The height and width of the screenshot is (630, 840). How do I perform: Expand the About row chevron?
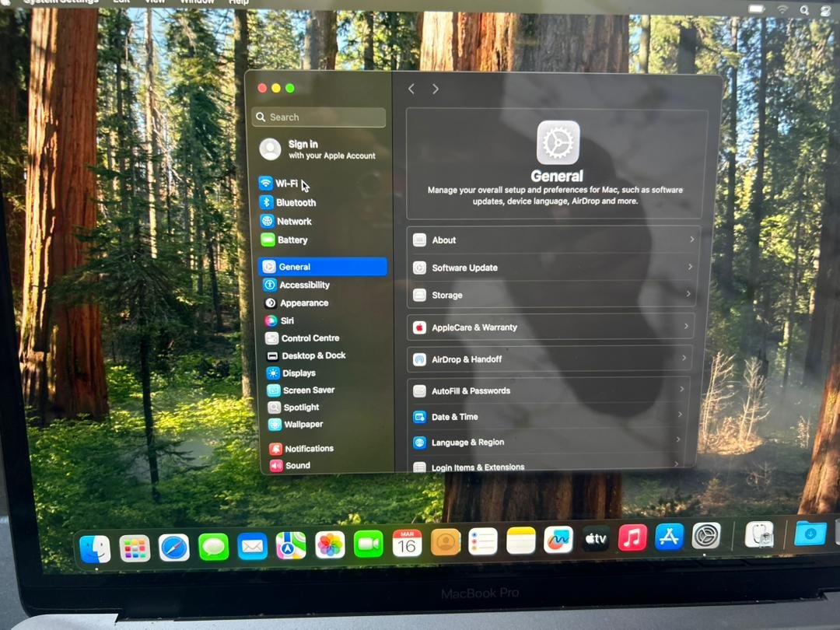pos(691,240)
